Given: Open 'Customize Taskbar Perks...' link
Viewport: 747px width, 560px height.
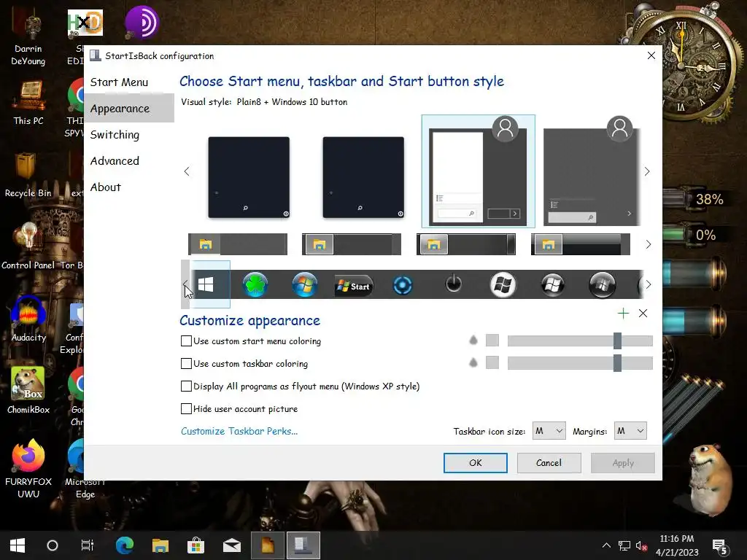Looking at the screenshot, I should [x=239, y=431].
